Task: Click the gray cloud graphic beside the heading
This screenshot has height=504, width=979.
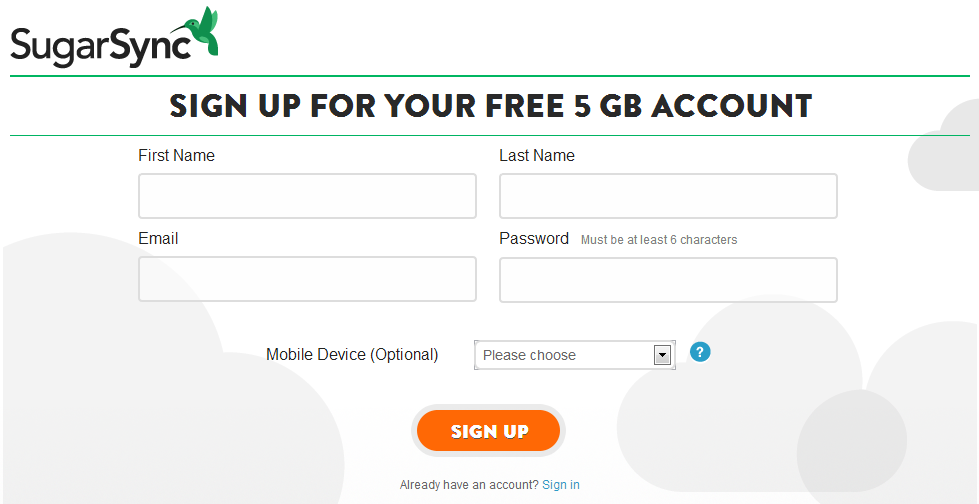Action: pyautogui.click(x=943, y=146)
